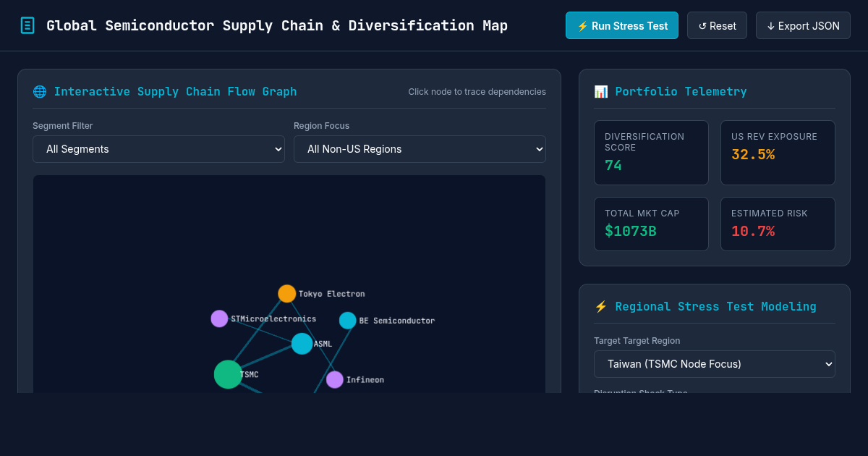This screenshot has height=456, width=868.
Task: Run the stress test
Action: pos(622,25)
